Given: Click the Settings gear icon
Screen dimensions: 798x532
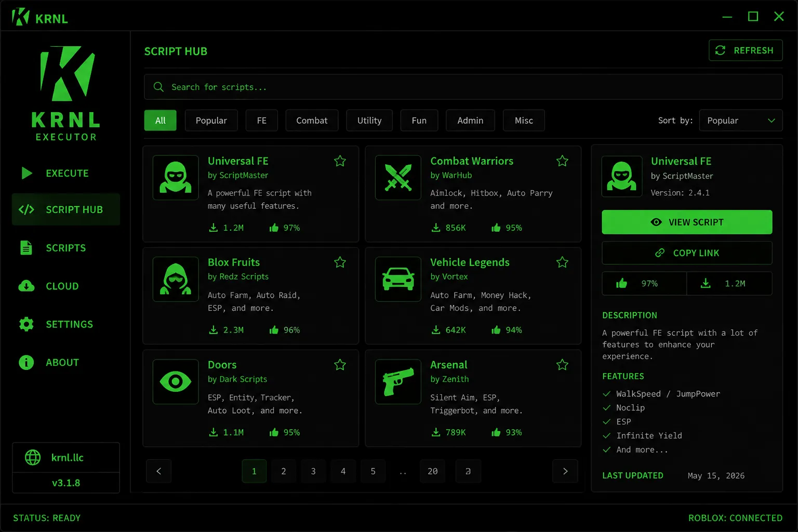Looking at the screenshot, I should 26,324.
